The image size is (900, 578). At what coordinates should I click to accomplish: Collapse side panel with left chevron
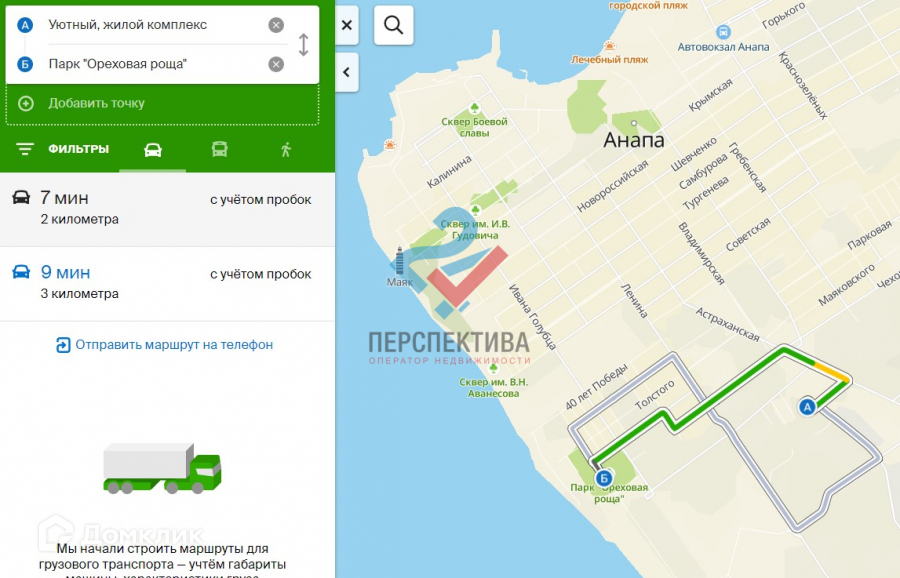tap(347, 72)
